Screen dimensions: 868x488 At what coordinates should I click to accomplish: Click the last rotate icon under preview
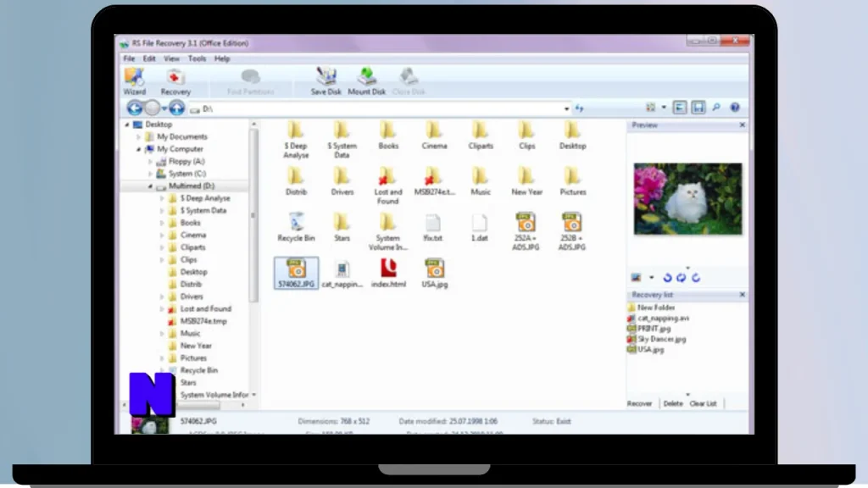(696, 278)
